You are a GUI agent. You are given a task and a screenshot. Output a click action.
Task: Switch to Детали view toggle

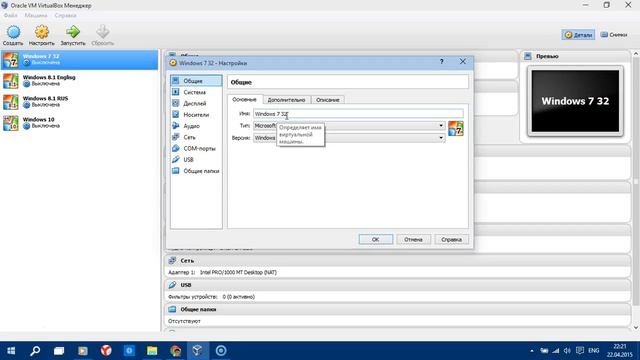578,35
